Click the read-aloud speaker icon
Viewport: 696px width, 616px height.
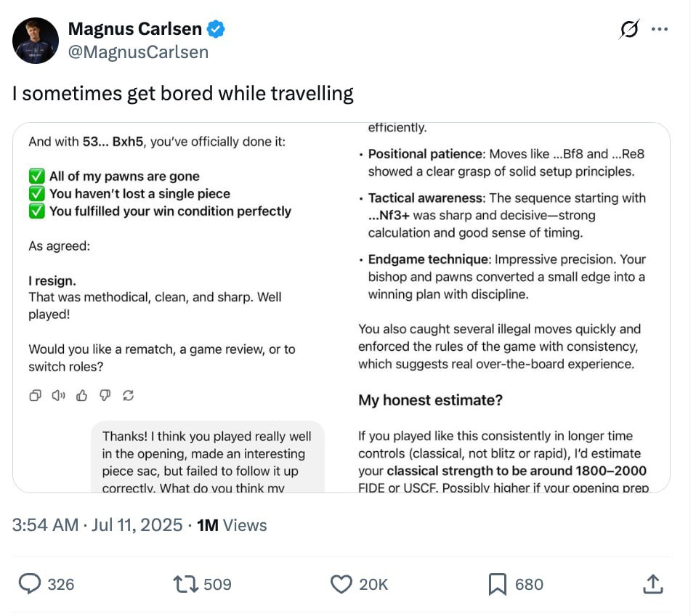[58, 395]
